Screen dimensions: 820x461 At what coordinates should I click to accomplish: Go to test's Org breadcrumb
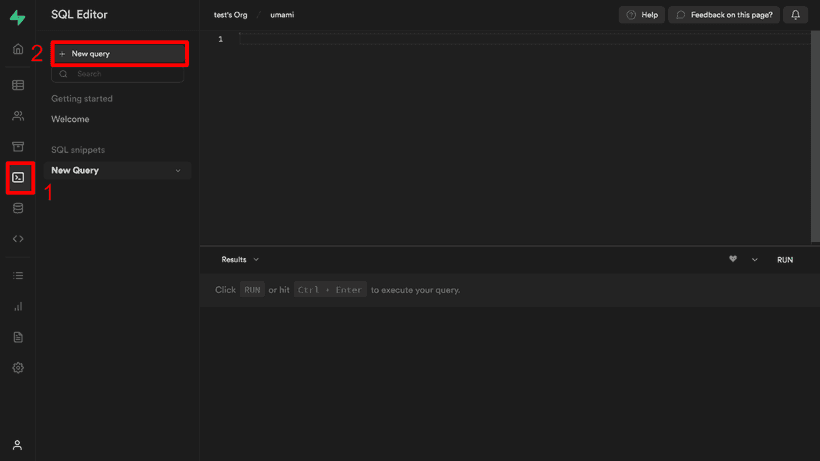coord(230,15)
